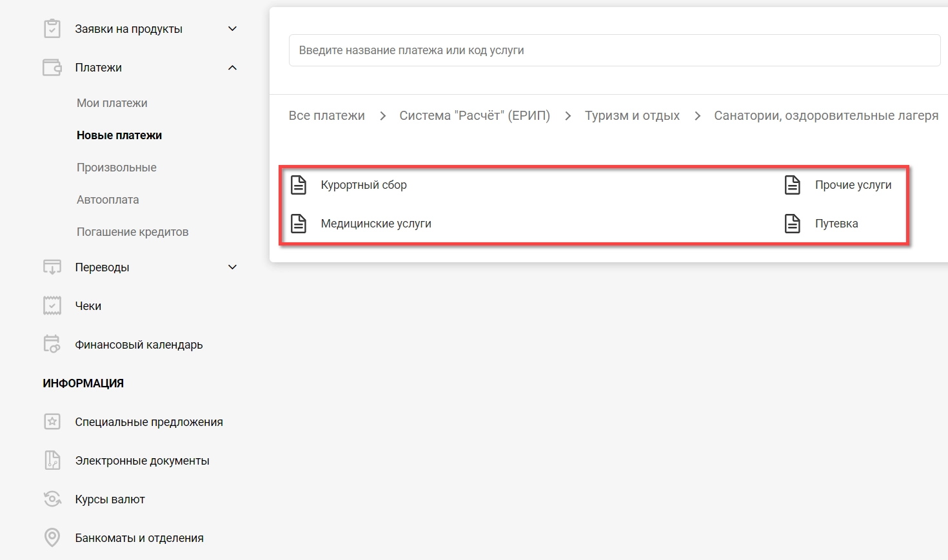Select the Медицинские услуги payment

coord(376,224)
